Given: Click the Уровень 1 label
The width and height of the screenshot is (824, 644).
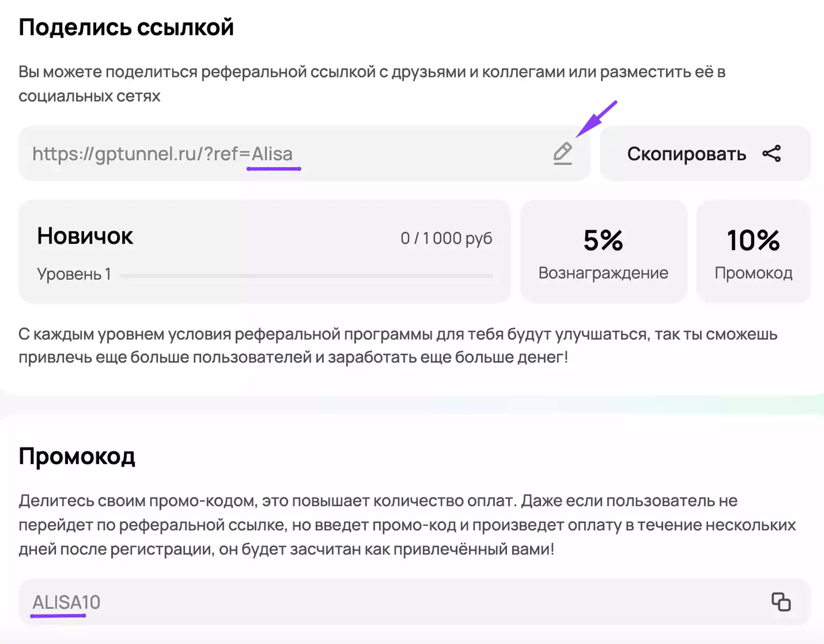Looking at the screenshot, I should coord(74,274).
